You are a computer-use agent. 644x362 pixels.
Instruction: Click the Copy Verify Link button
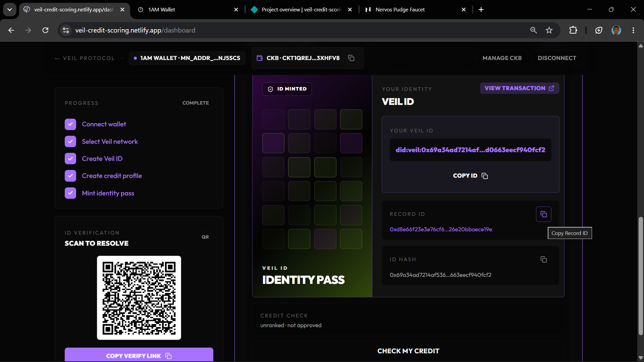coord(139,355)
